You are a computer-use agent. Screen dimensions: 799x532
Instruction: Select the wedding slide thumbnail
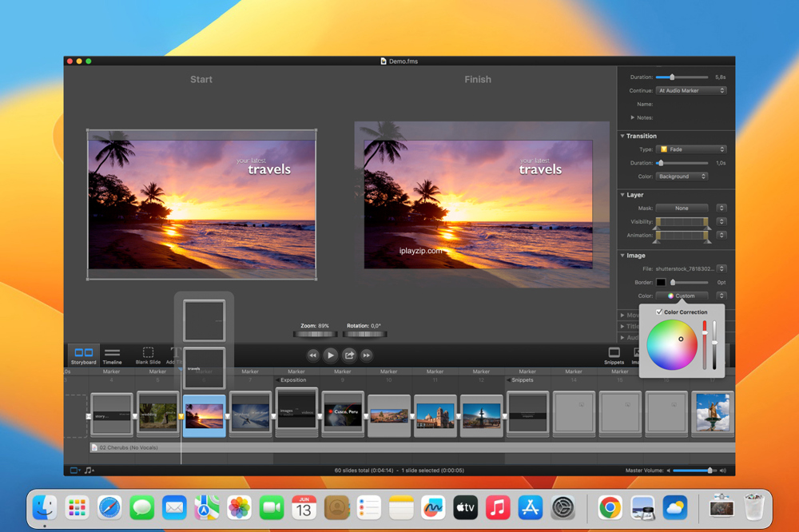click(x=158, y=415)
